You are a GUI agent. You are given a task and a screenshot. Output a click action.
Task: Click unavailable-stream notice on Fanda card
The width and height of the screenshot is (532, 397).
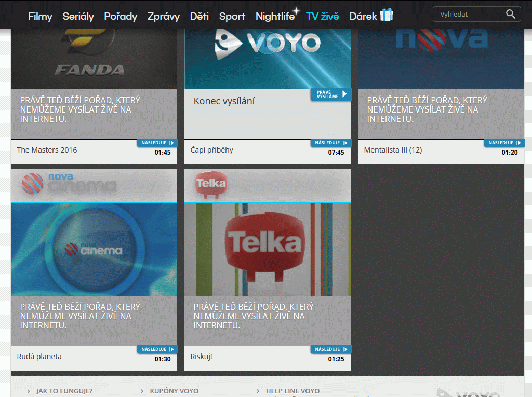tap(80, 109)
